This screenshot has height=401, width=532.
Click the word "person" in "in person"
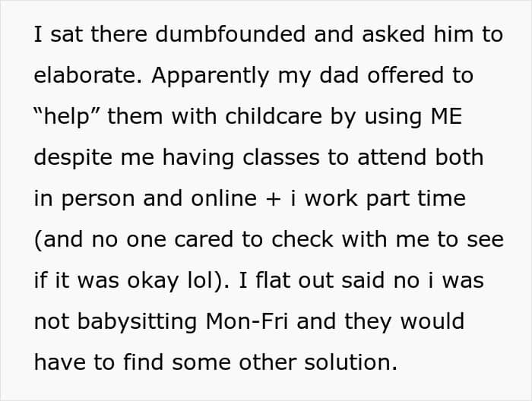(x=98, y=200)
